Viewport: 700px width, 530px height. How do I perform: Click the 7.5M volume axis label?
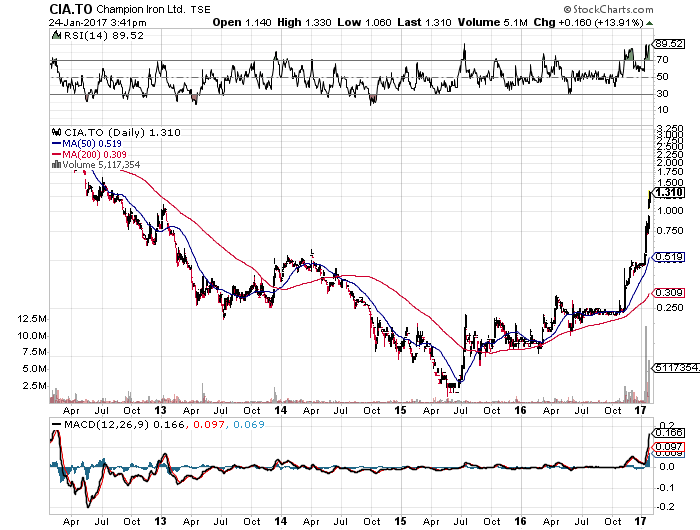tap(35, 352)
